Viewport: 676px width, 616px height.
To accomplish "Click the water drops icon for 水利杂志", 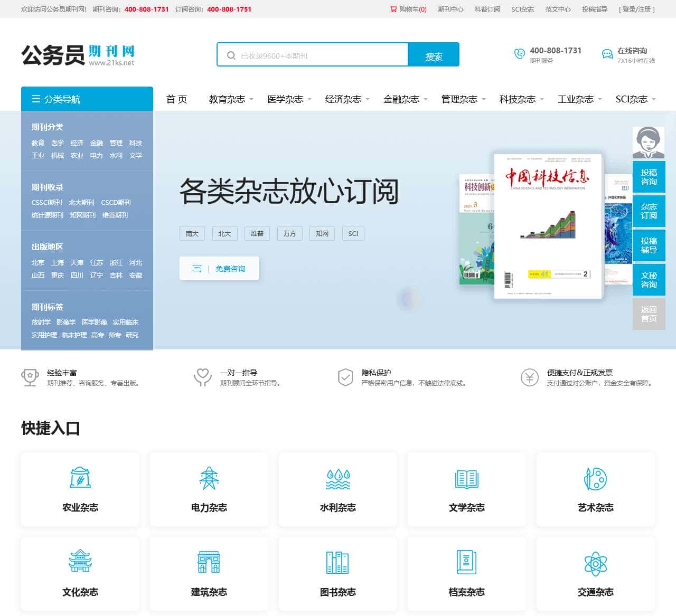I will [337, 478].
